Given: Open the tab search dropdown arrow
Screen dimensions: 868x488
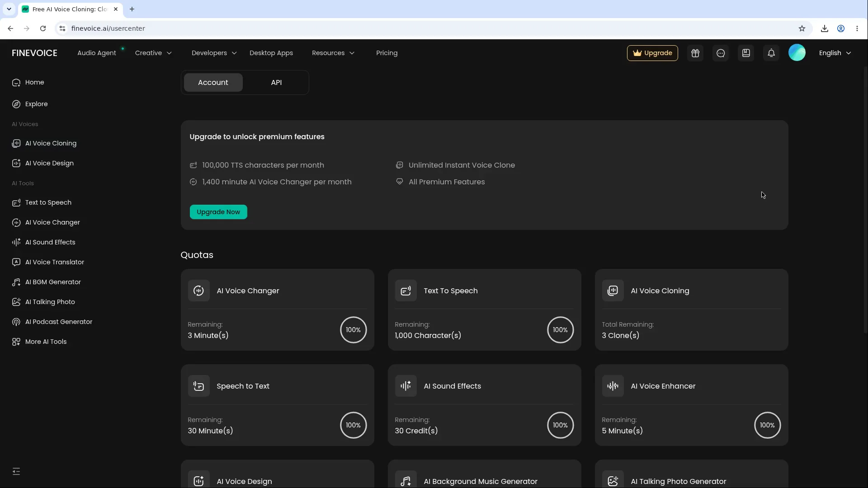Looking at the screenshot, I should point(9,9).
